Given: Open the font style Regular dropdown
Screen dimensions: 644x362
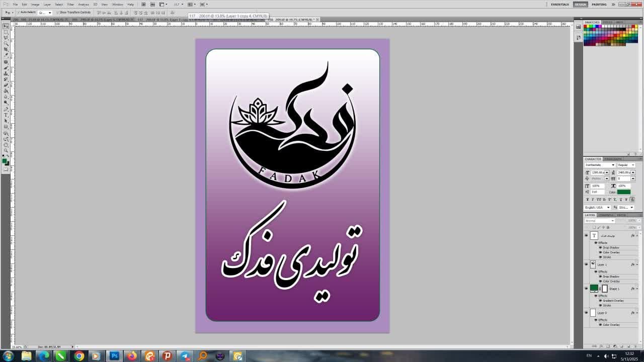Looking at the screenshot, I should (626, 165).
